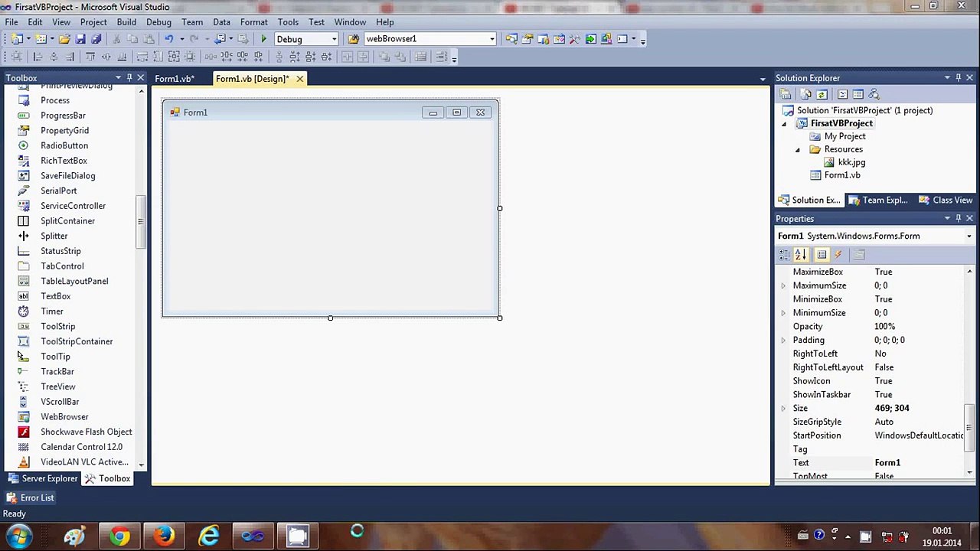
Task: Open the Toolbox window options dropdown
Action: click(118, 78)
